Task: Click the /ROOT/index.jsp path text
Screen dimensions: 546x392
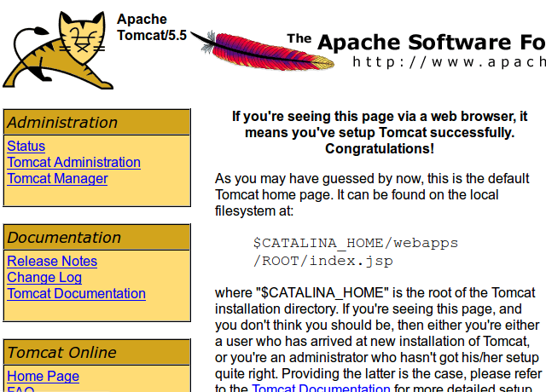Action: point(323,261)
